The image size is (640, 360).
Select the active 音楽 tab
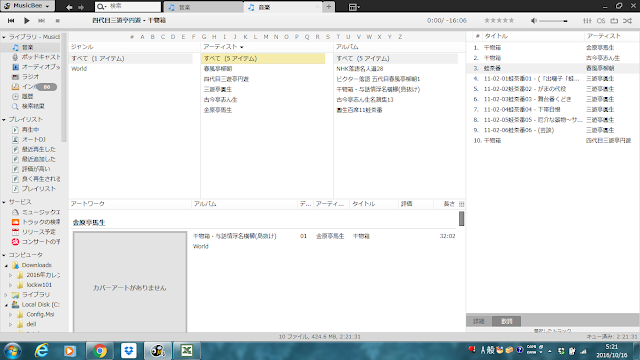pyautogui.click(x=283, y=7)
